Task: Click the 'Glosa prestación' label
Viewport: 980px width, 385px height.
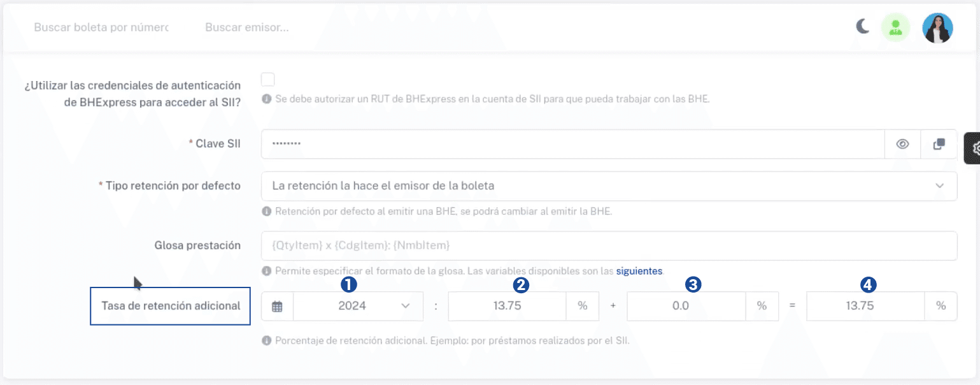Action: point(197,245)
